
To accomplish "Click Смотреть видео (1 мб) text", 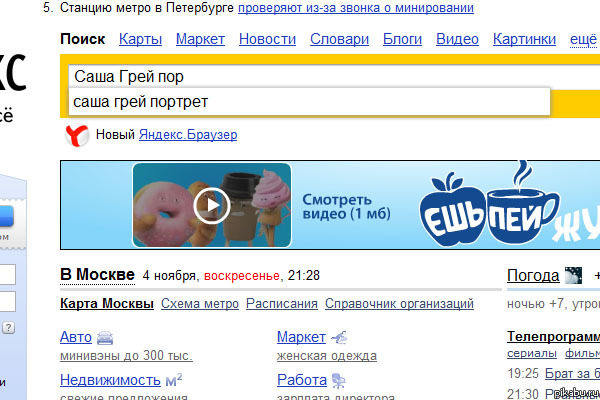I will [x=346, y=207].
